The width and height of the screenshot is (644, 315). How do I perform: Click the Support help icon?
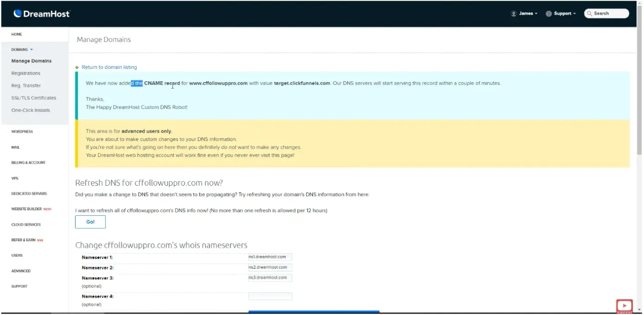(549, 14)
